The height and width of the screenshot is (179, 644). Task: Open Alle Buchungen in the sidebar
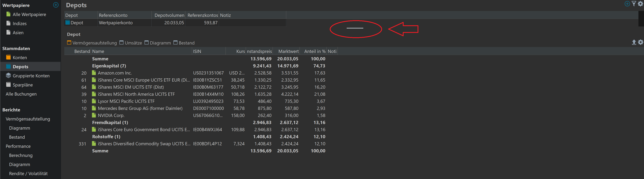pos(21,94)
